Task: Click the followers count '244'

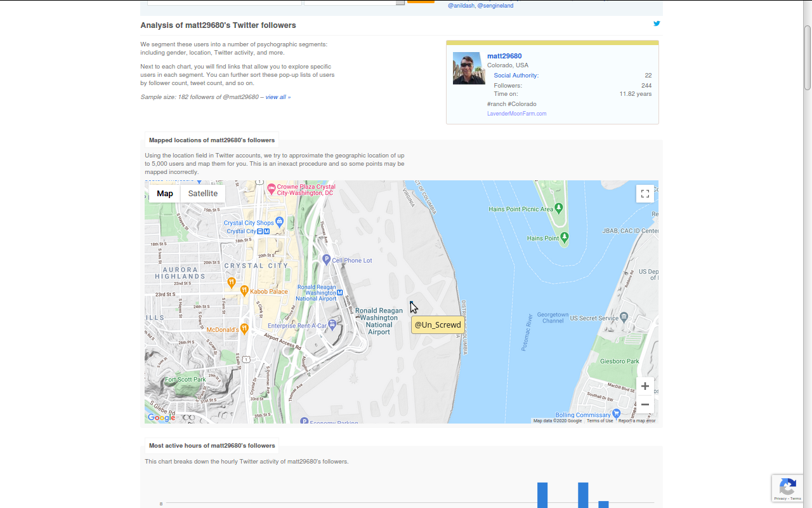Action: point(646,86)
